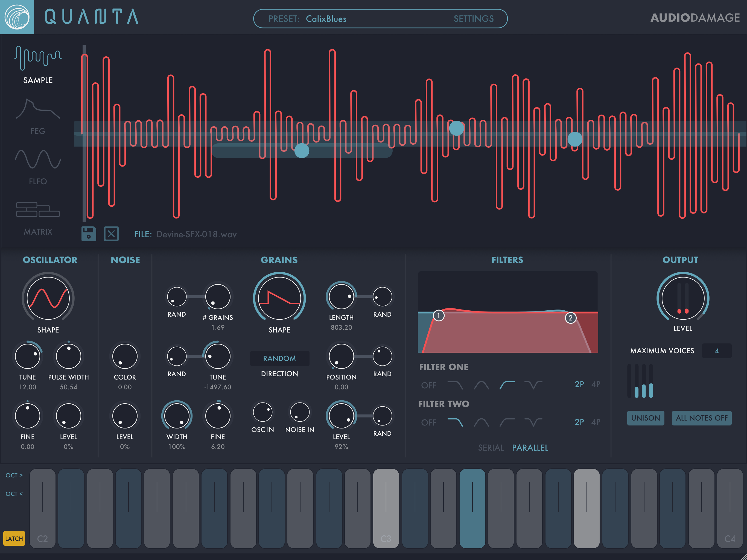Toggle the LATCH keyboard button
The image size is (747, 560).
click(x=14, y=538)
